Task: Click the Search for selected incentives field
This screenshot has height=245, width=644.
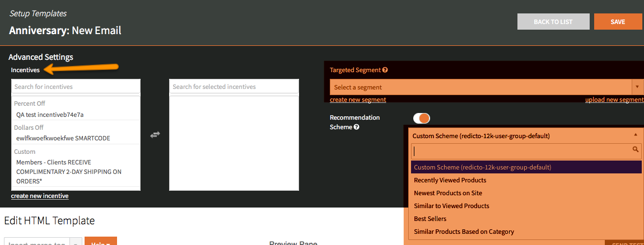Action: click(234, 87)
